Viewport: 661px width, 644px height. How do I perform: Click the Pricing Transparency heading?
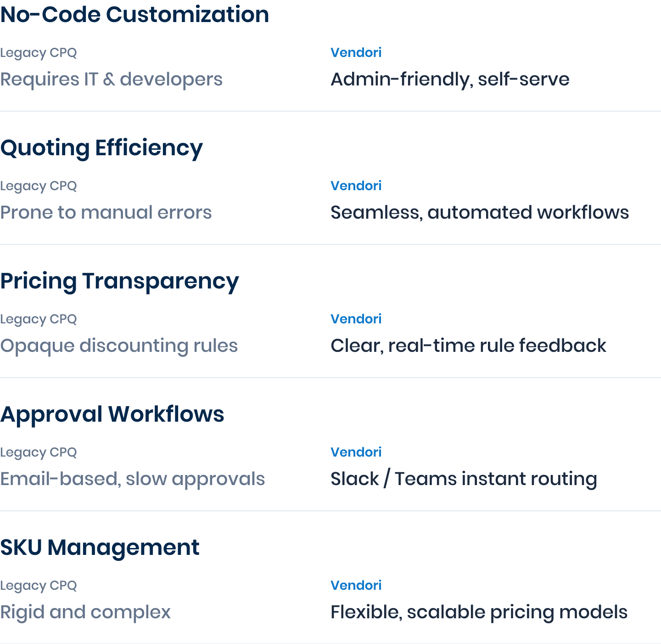pyautogui.click(x=119, y=282)
